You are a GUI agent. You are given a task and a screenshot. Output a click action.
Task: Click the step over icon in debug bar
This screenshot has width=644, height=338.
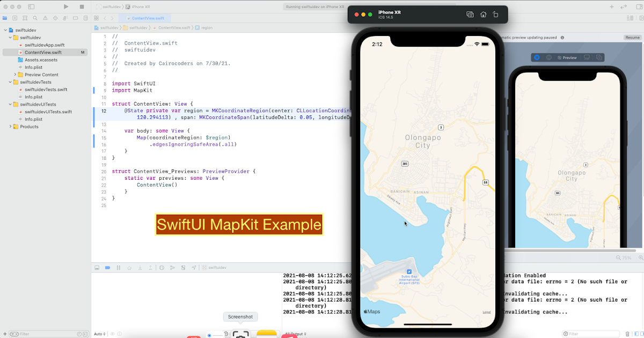click(x=129, y=267)
